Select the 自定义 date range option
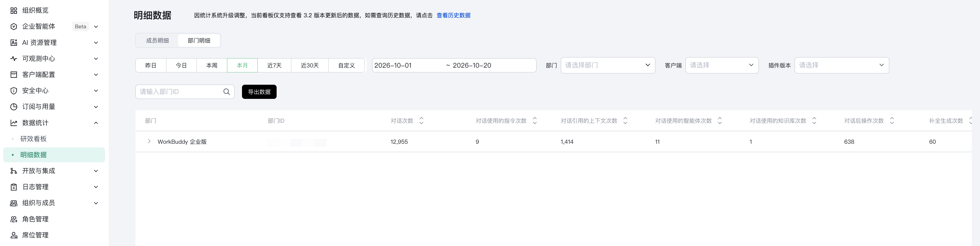The width and height of the screenshot is (980, 246). click(x=347, y=65)
